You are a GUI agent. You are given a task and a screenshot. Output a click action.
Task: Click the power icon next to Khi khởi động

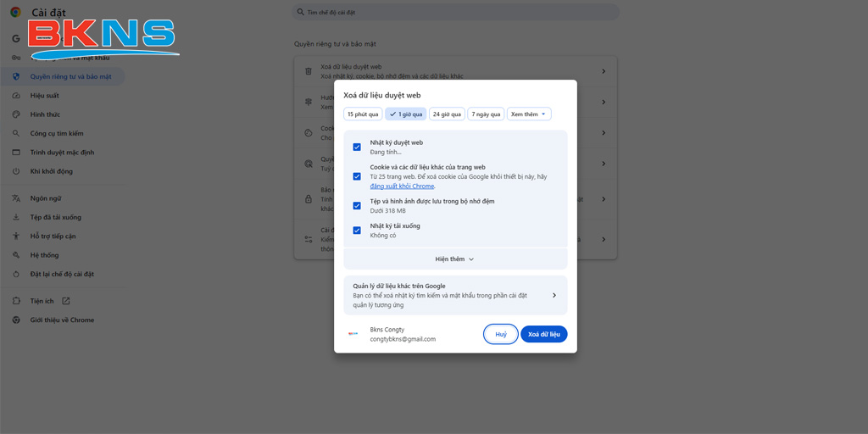click(x=16, y=171)
